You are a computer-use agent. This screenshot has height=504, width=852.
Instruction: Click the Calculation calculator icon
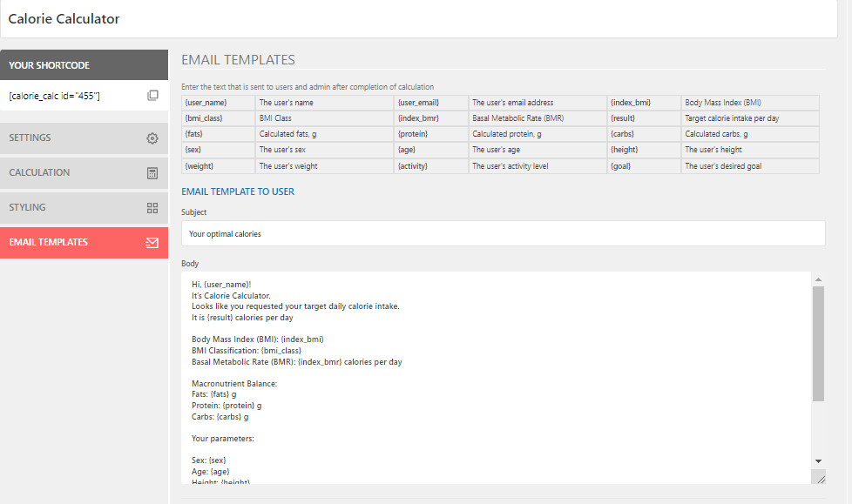152,173
